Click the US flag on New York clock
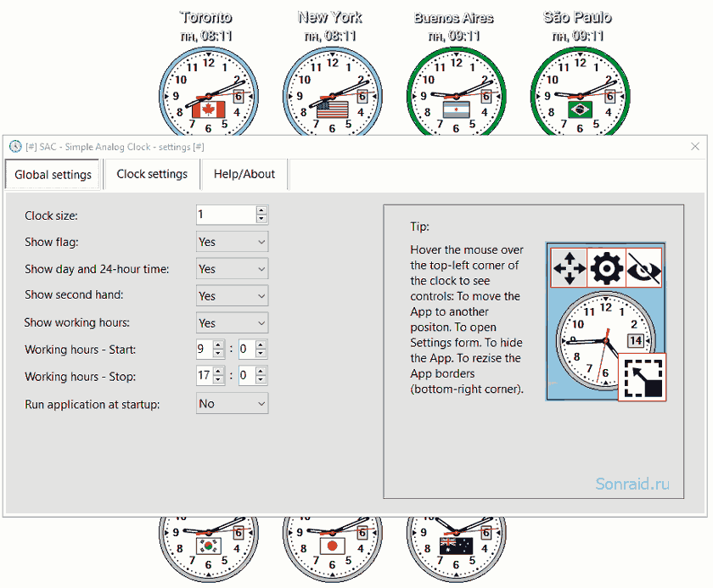 point(333,109)
